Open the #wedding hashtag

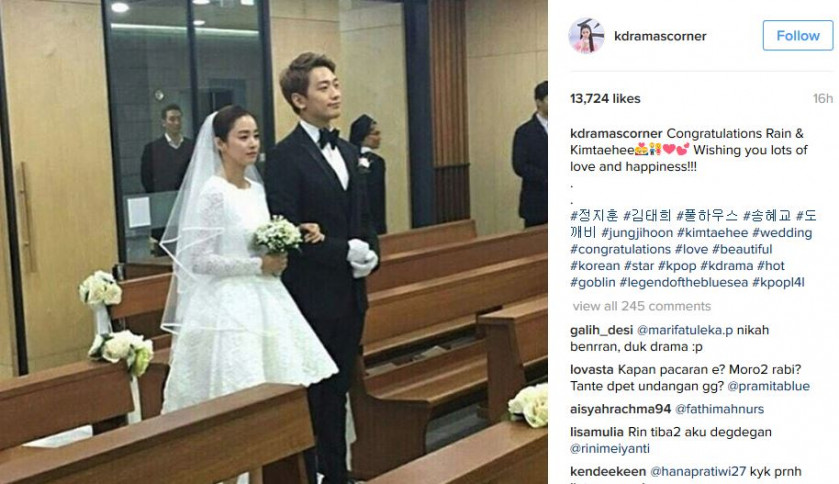point(782,233)
